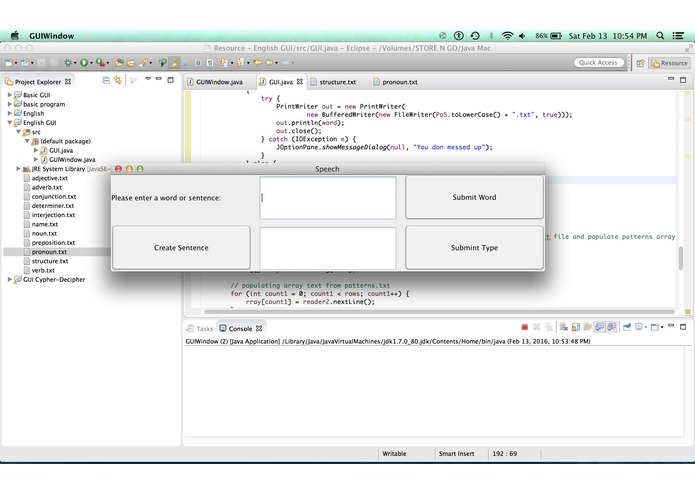Expand GUIWindow.java in the tree
This screenshot has height=494, width=695.
click(36, 159)
